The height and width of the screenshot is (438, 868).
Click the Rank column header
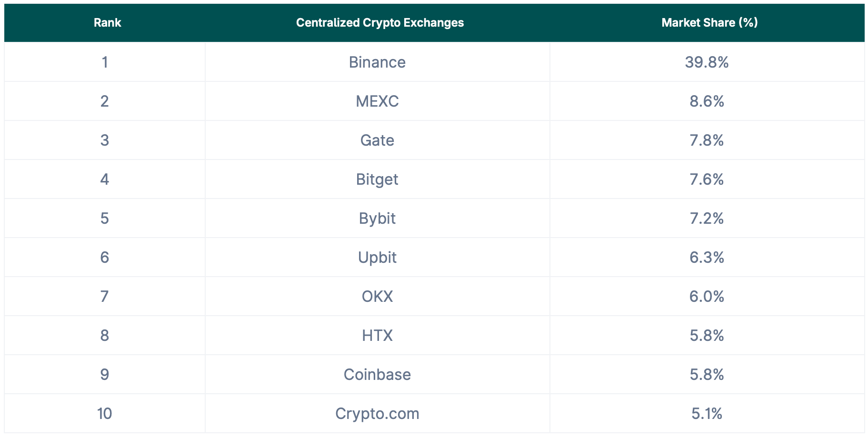pos(107,22)
